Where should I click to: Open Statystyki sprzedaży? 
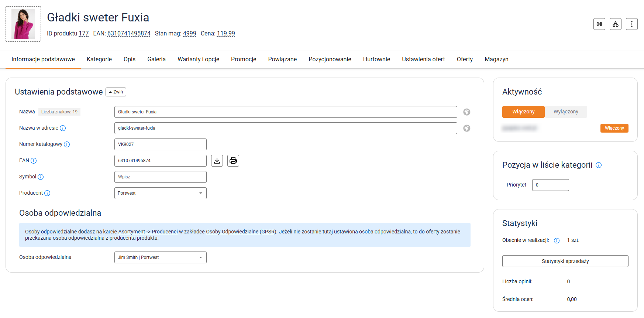(565, 261)
